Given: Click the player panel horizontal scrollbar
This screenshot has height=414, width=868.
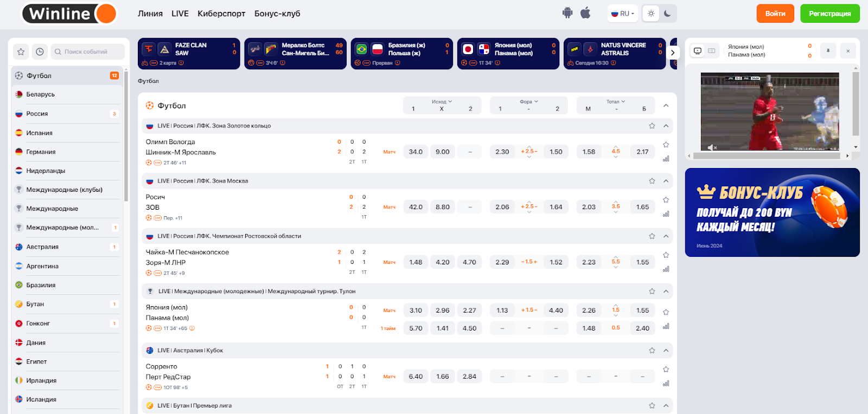Looking at the screenshot, I should (767, 156).
